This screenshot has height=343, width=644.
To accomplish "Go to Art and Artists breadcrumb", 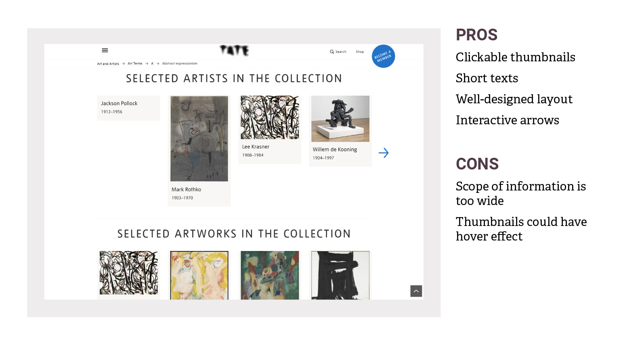I will coord(108,64).
